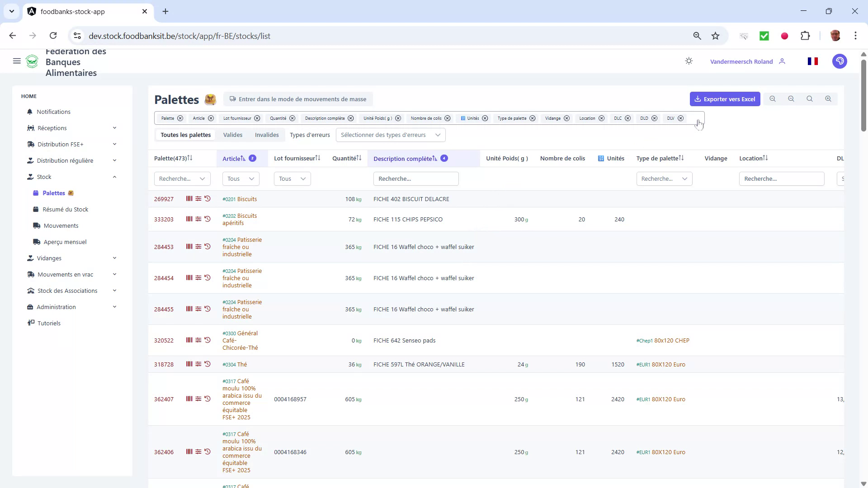Switch to the Invalides tab

pyautogui.click(x=266, y=135)
